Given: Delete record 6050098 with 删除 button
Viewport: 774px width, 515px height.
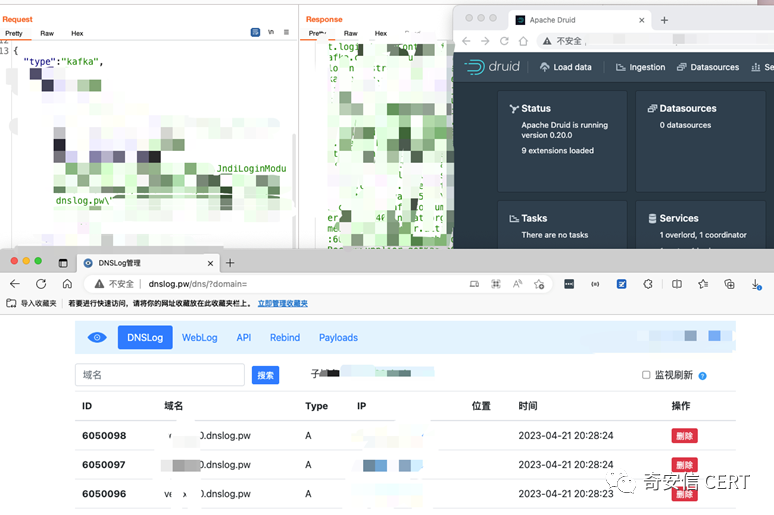Looking at the screenshot, I should pyautogui.click(x=684, y=436).
